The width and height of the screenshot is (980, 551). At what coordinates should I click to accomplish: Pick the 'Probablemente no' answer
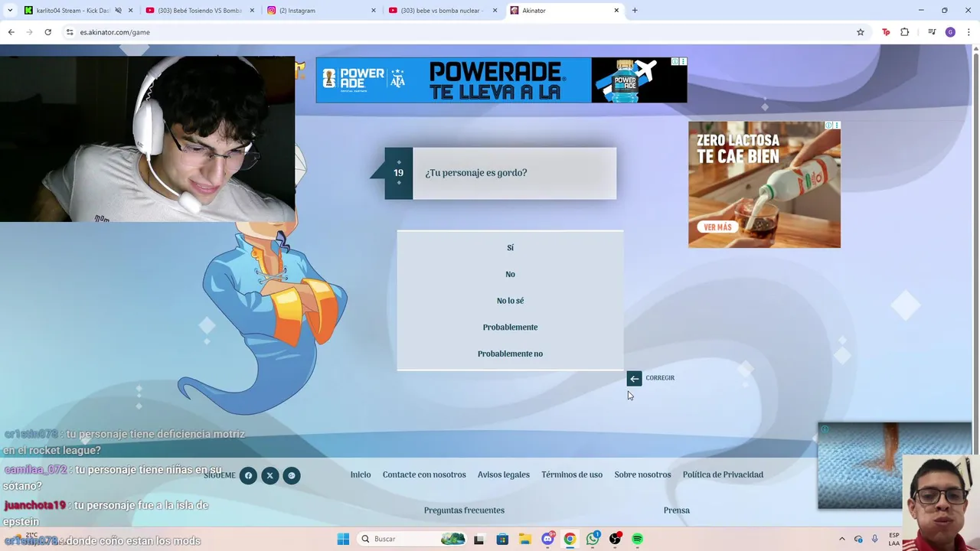[x=510, y=354]
